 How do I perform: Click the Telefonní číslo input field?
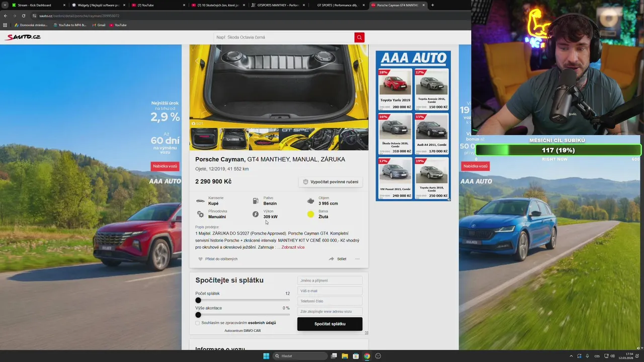coord(330,301)
